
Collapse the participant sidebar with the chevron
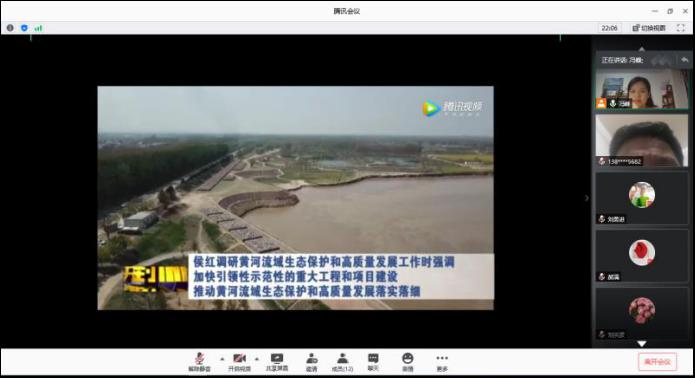click(x=586, y=198)
